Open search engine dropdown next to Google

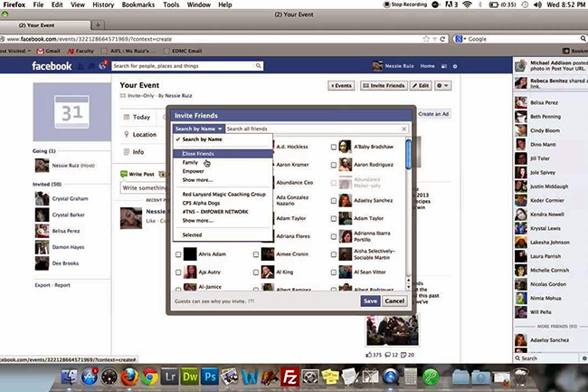point(460,39)
